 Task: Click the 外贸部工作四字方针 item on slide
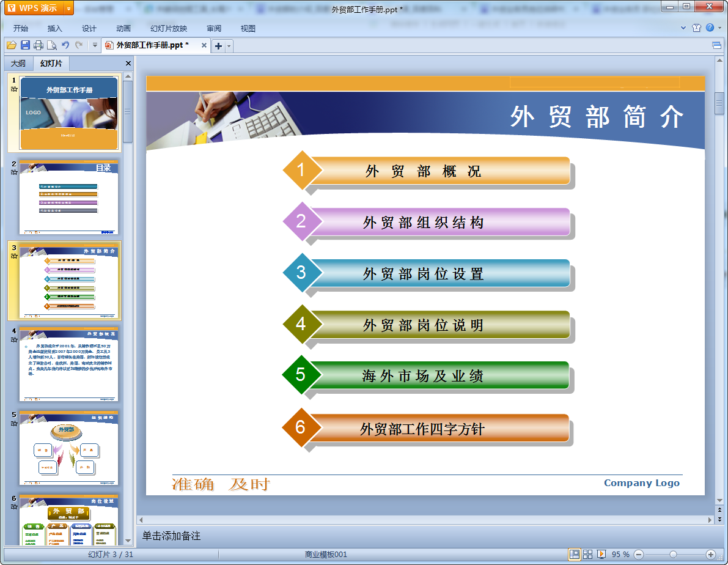(x=427, y=429)
